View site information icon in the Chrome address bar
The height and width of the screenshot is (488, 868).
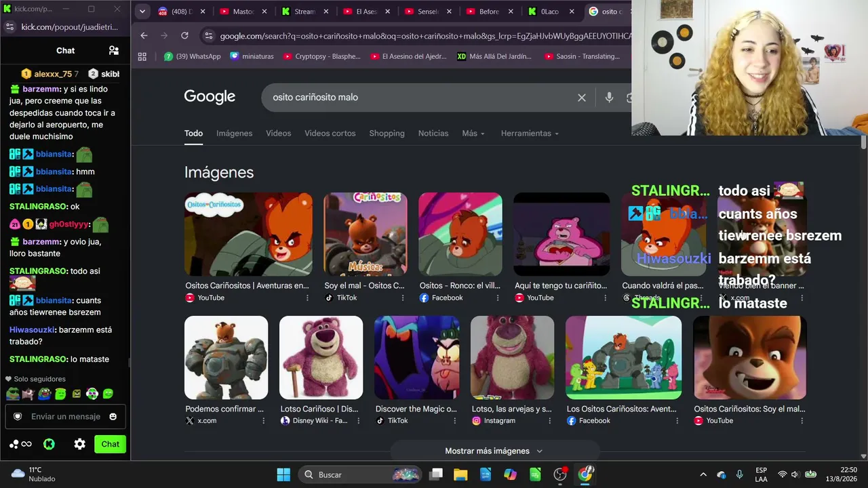208,36
